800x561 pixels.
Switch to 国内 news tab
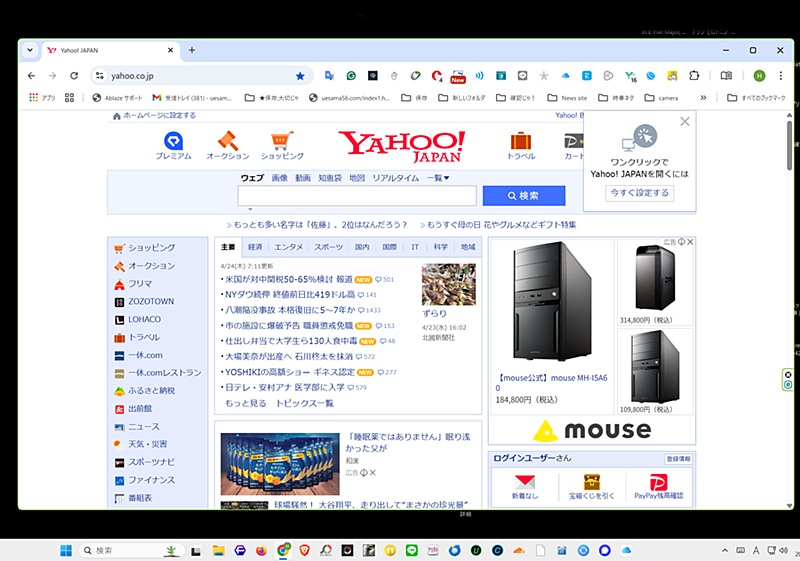362,247
